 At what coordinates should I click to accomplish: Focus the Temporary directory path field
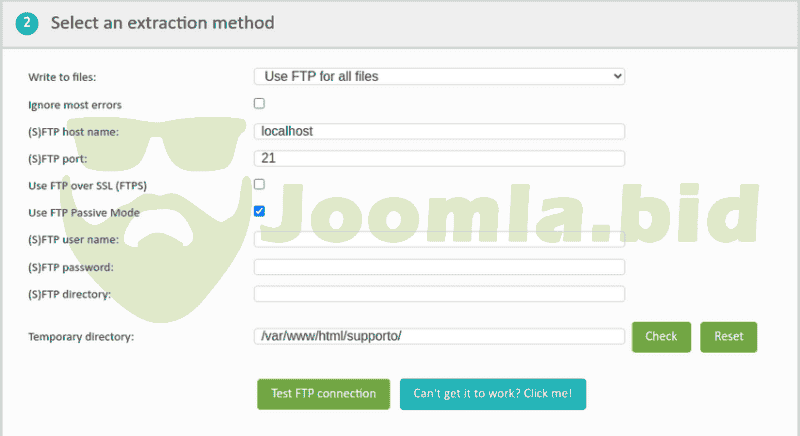point(439,336)
